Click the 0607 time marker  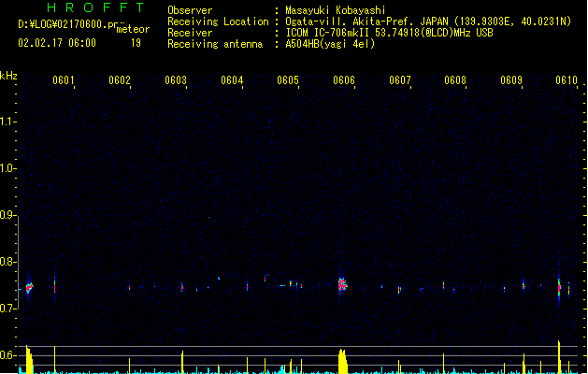400,80
